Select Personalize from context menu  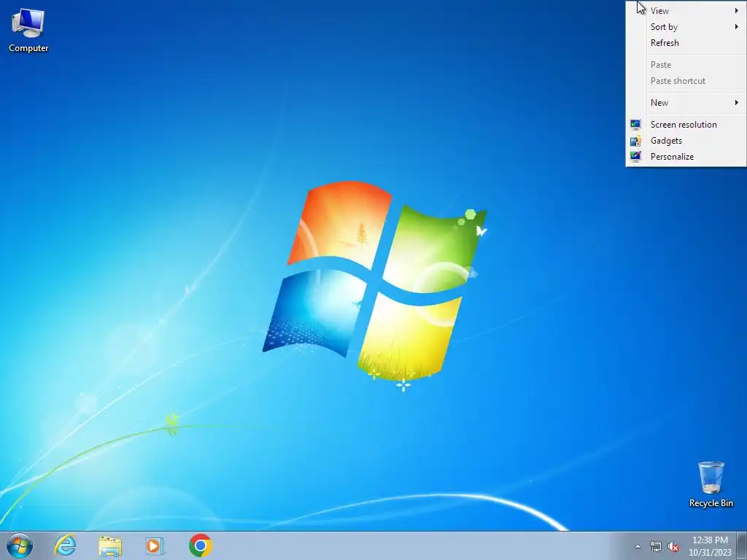[x=686, y=157]
